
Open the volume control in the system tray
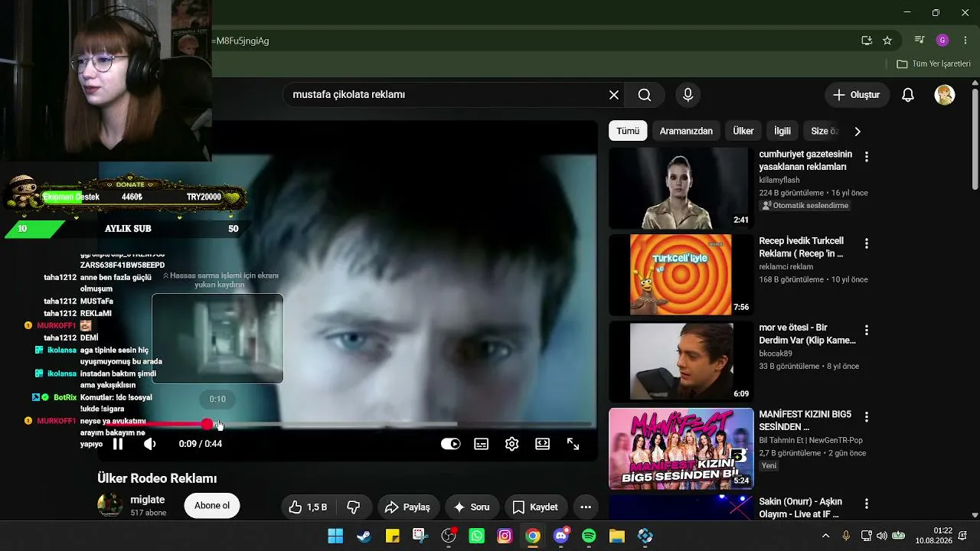[882, 536]
